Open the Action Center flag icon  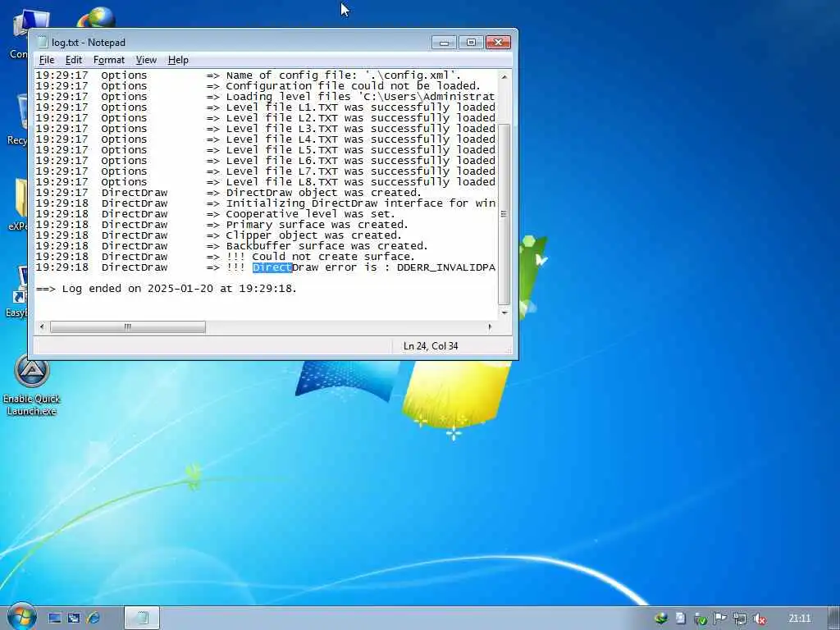pos(720,619)
